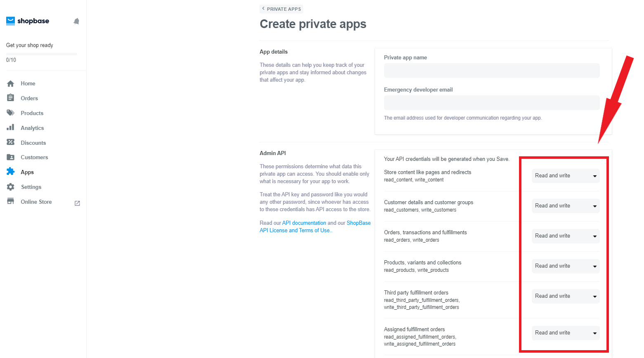Image resolution: width=644 pixels, height=358 pixels.
Task: Open Assigned fulfillment orders permission dropdown
Action: (565, 333)
